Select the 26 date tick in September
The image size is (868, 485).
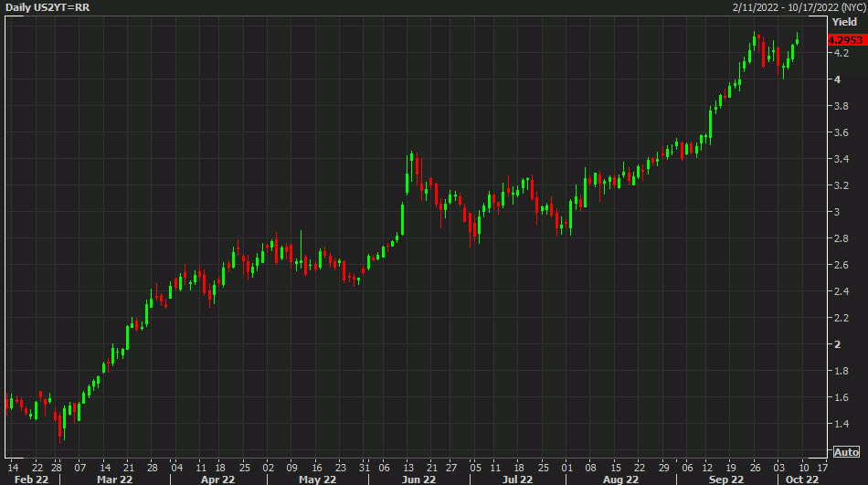755,468
